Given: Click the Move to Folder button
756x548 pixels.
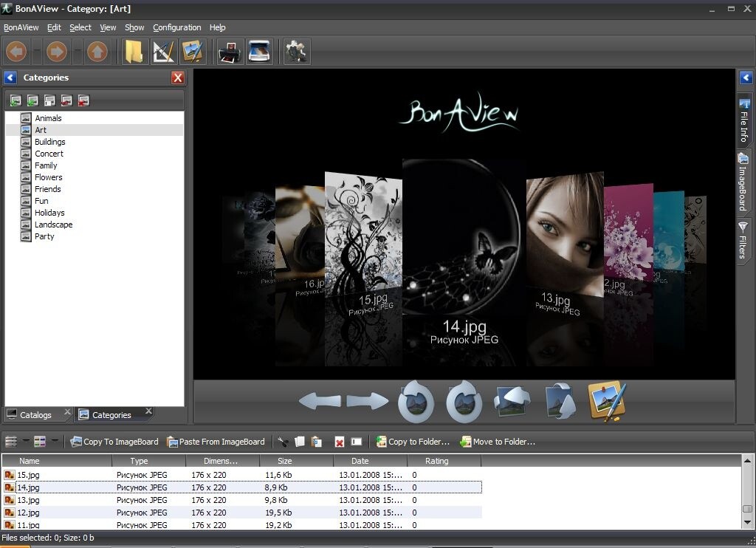Looking at the screenshot, I should tap(498, 442).
